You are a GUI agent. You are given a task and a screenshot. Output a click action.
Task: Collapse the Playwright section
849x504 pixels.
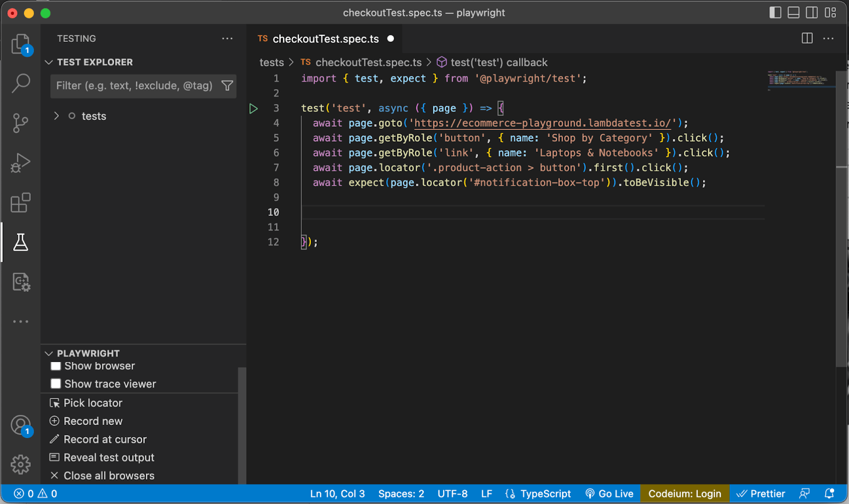tap(49, 353)
